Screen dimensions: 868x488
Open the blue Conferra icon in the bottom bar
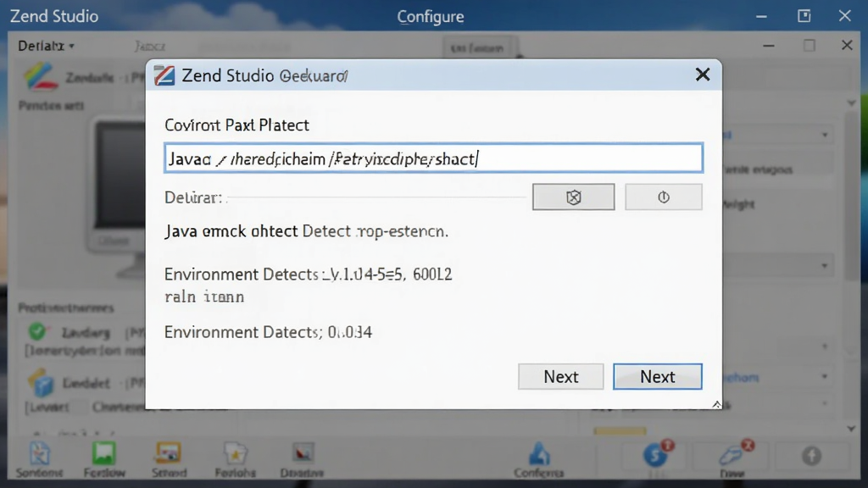coord(538,454)
